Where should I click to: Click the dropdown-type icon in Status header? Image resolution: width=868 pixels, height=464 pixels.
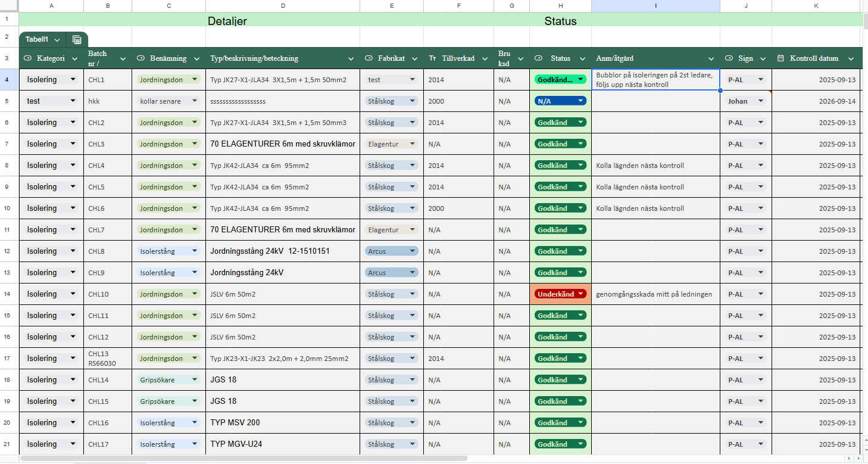click(538, 58)
